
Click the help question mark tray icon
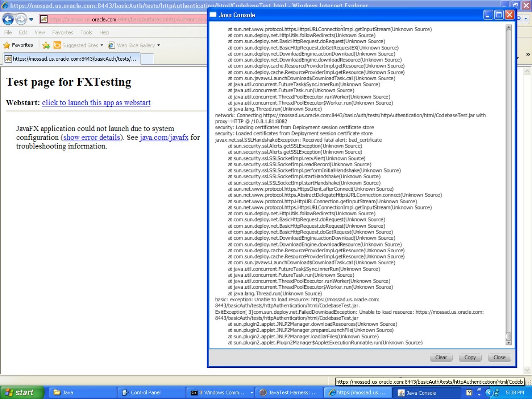tap(469, 392)
